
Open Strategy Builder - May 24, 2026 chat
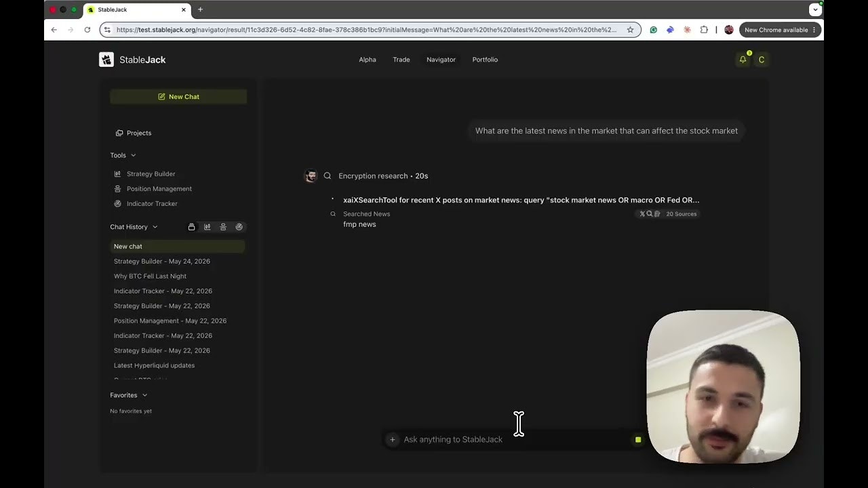coord(162,262)
